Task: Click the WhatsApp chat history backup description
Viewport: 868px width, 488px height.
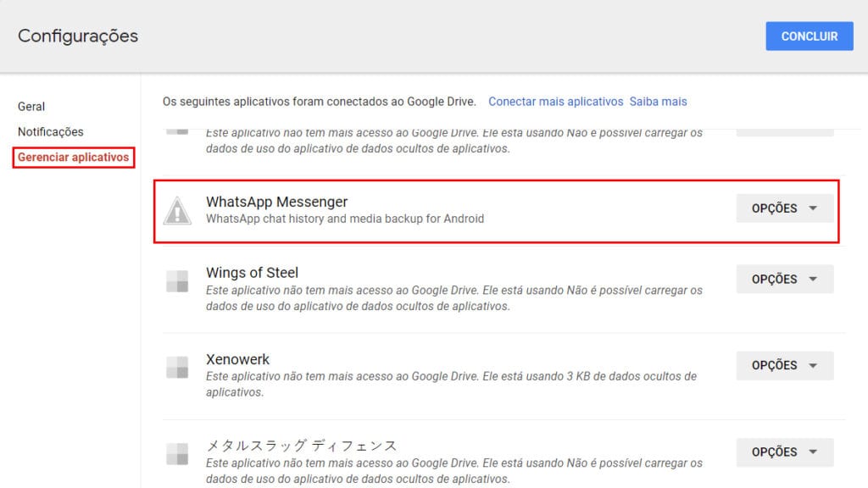Action: coord(345,219)
